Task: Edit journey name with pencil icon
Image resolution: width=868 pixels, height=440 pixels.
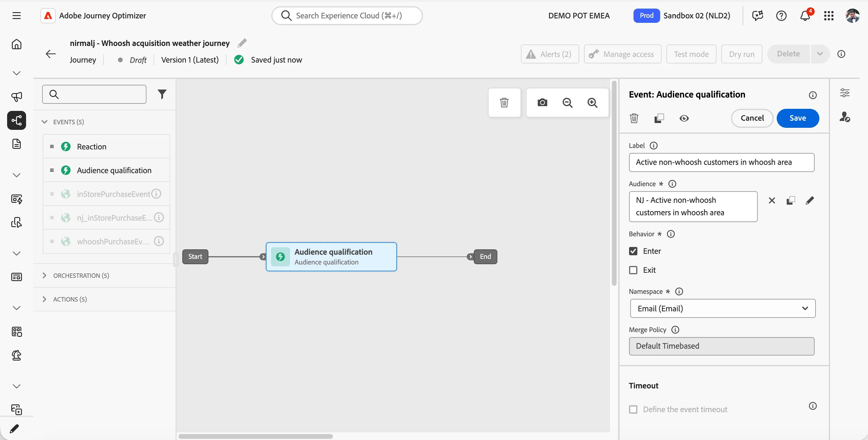Action: 242,43
